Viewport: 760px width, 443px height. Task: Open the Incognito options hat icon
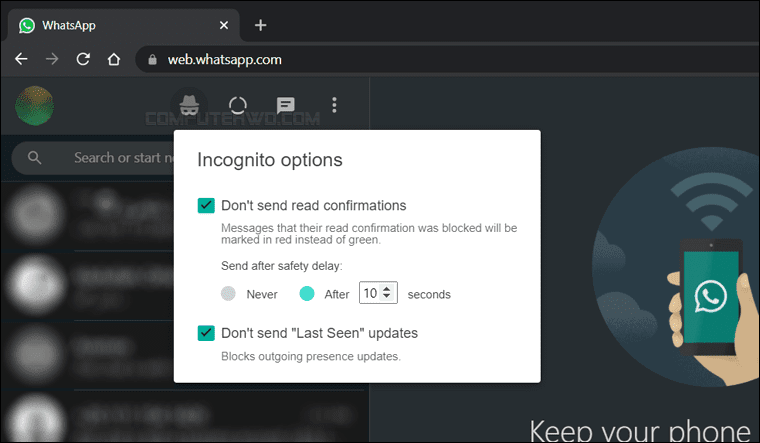click(x=189, y=105)
